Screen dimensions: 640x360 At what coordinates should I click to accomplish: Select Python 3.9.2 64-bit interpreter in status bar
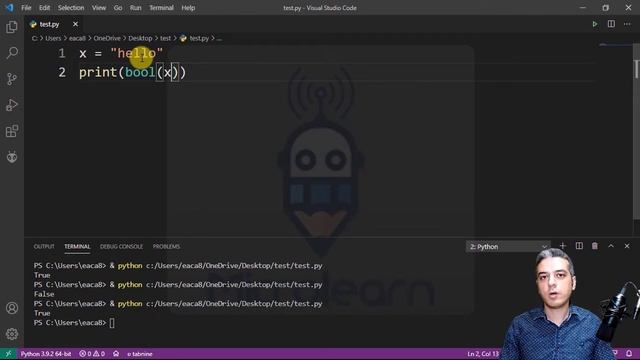(x=46, y=354)
